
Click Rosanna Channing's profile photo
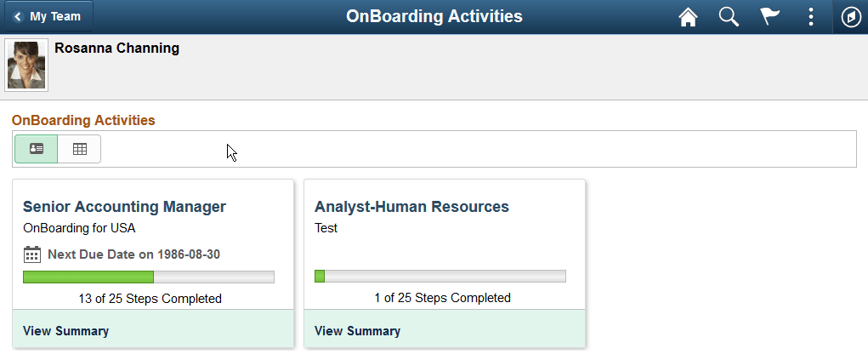click(26, 65)
